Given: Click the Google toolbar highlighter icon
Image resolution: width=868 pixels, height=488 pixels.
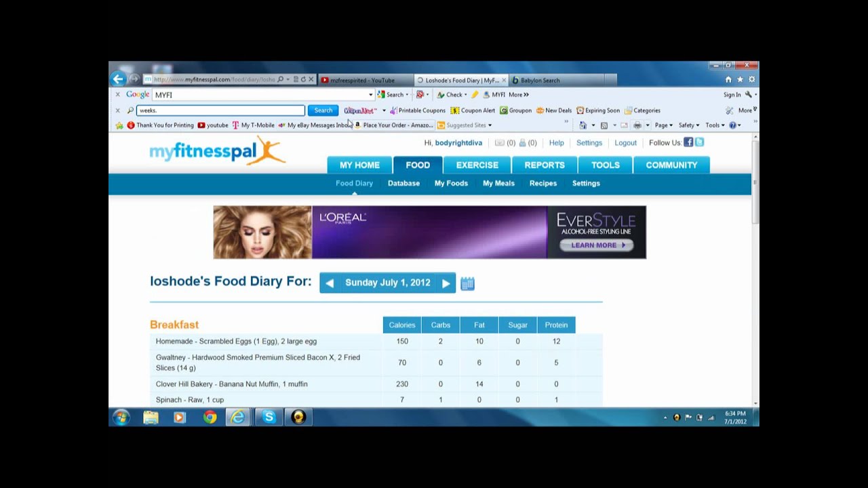Looking at the screenshot, I should coord(475,95).
